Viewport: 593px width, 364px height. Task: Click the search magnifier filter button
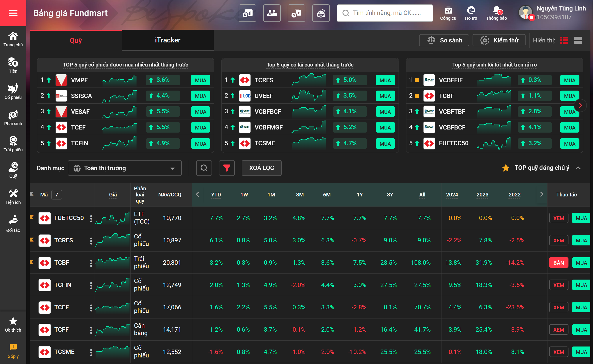204,168
